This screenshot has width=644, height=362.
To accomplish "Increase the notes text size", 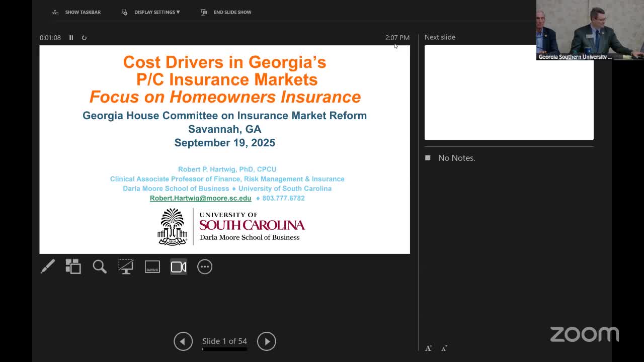I will click(428, 348).
